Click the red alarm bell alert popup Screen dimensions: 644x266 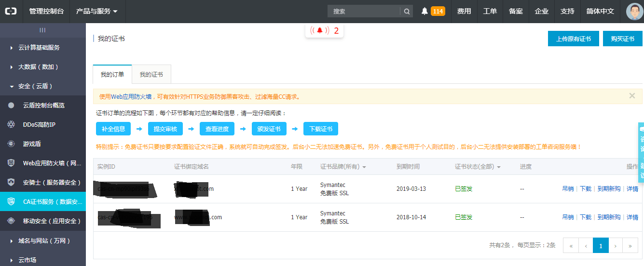pyautogui.click(x=324, y=31)
